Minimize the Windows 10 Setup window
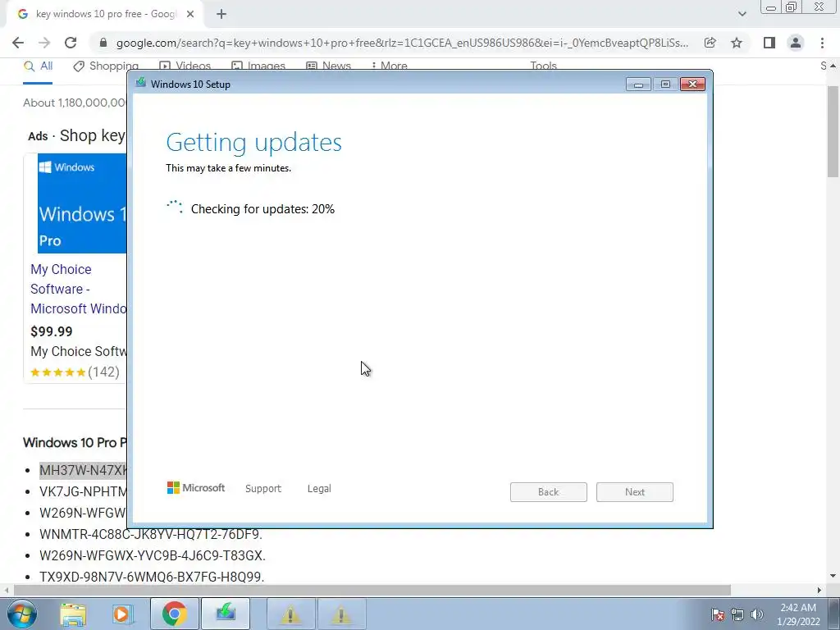The height and width of the screenshot is (630, 840). pos(638,84)
